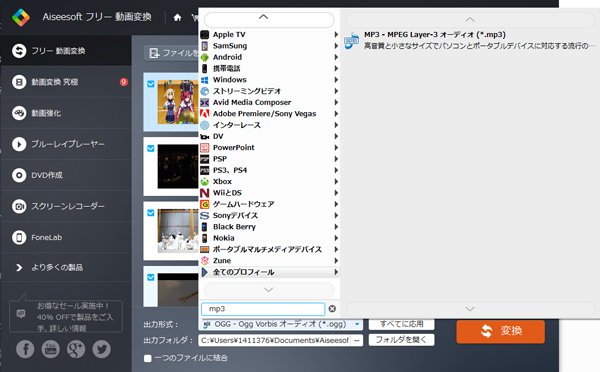Open 動画強化 sidebar item
Viewport: 600px width, 372px height.
click(x=66, y=113)
